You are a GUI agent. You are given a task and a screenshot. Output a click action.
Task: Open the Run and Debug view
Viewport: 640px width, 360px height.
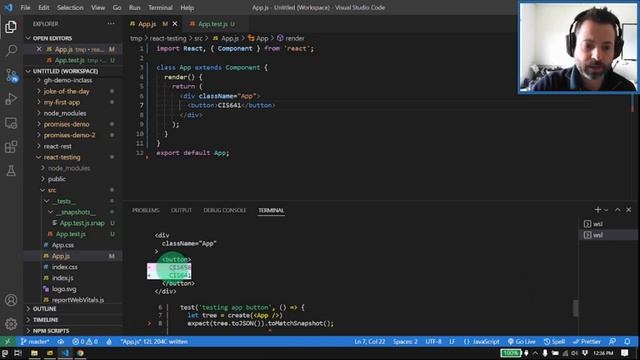click(11, 99)
